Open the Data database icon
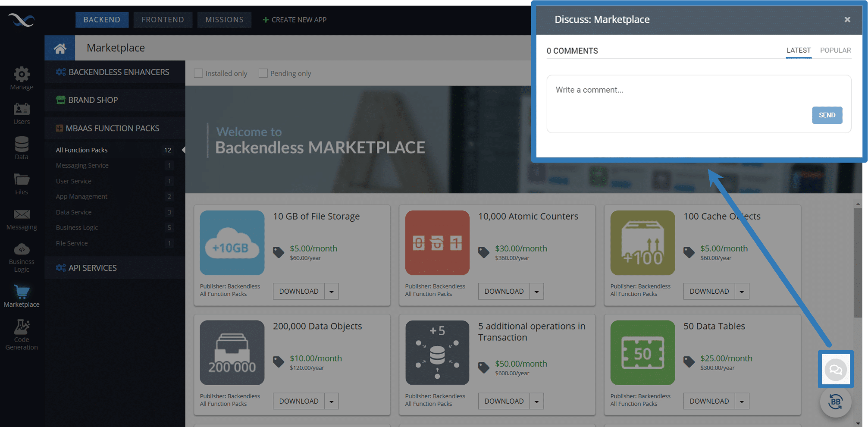 click(22, 144)
